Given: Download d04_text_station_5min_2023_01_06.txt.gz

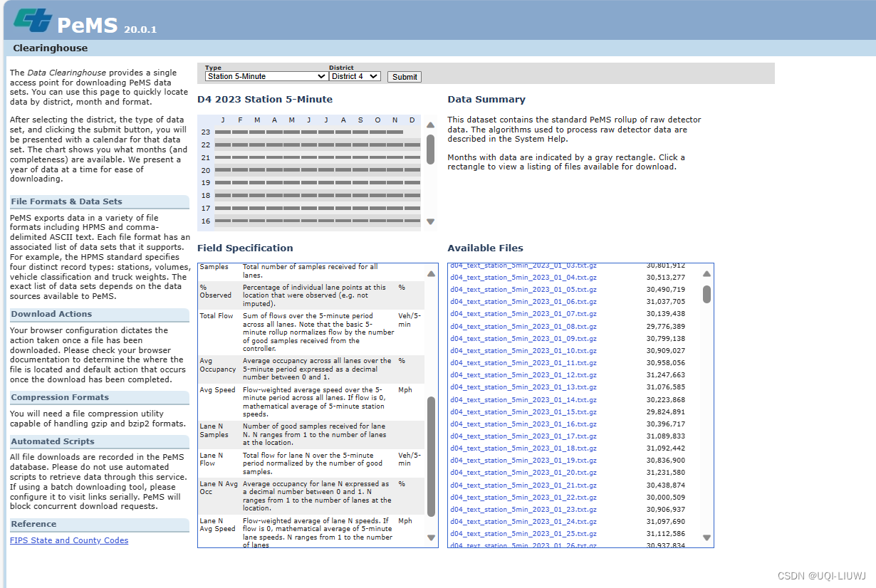Looking at the screenshot, I should pyautogui.click(x=523, y=302).
